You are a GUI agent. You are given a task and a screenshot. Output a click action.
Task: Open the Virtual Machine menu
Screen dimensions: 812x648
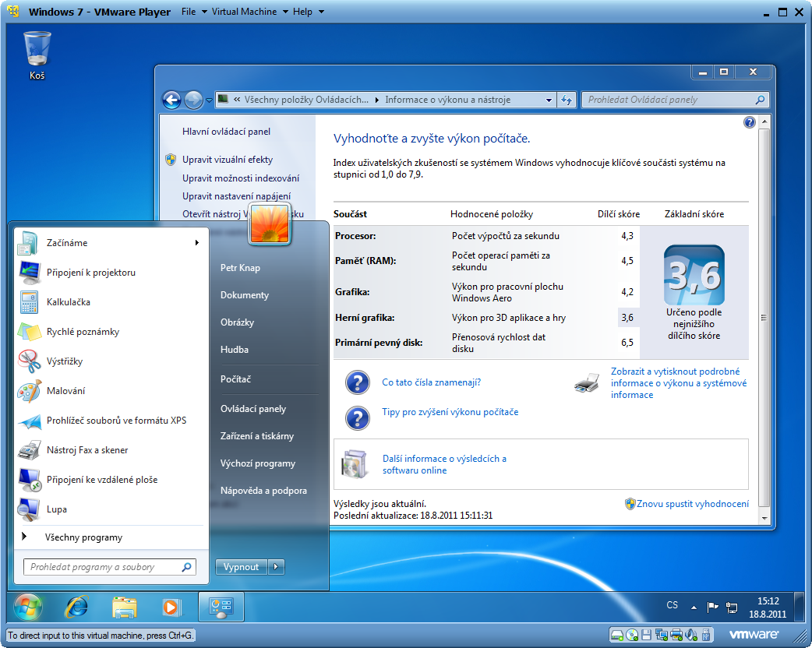pos(249,12)
